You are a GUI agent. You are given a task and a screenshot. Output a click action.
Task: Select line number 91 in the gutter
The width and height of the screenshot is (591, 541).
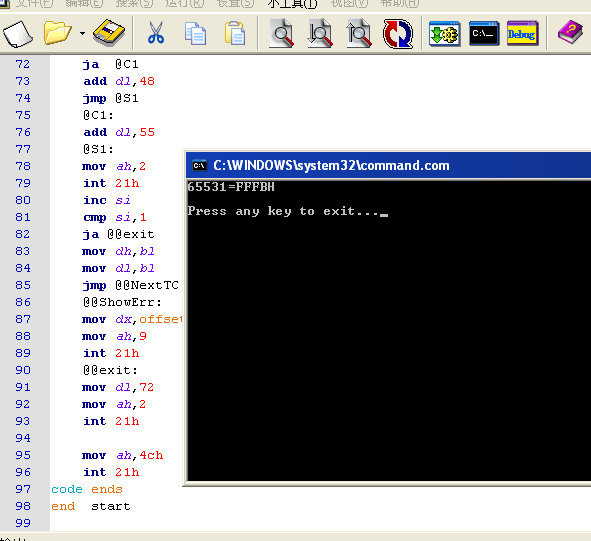pyautogui.click(x=23, y=387)
